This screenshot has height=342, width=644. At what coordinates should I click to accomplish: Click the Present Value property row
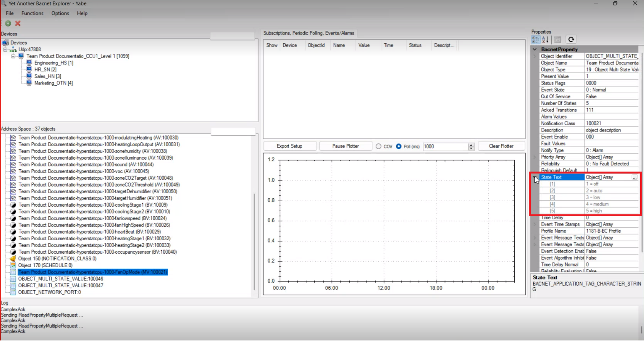pos(588,76)
